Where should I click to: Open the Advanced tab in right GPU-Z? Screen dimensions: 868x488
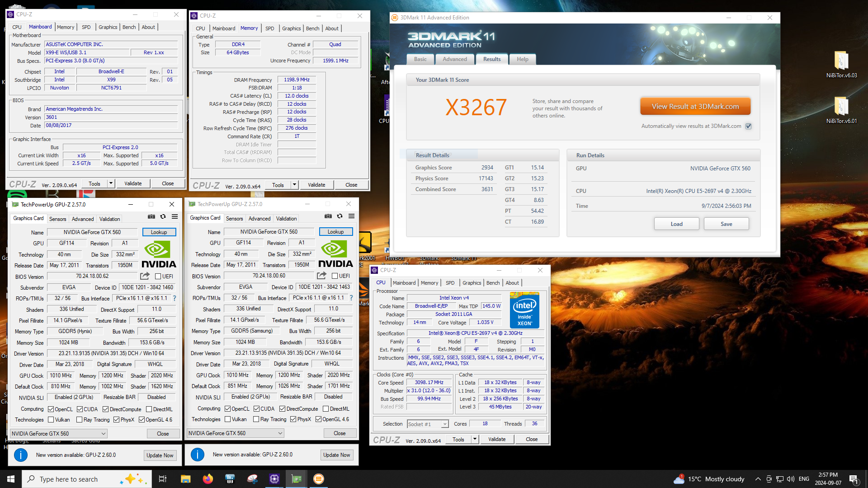[x=259, y=219]
